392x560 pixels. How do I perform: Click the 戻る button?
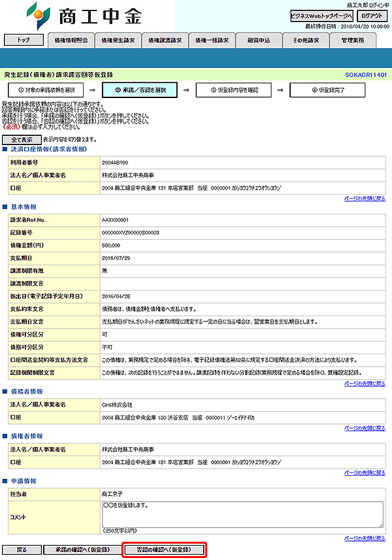[22, 550]
